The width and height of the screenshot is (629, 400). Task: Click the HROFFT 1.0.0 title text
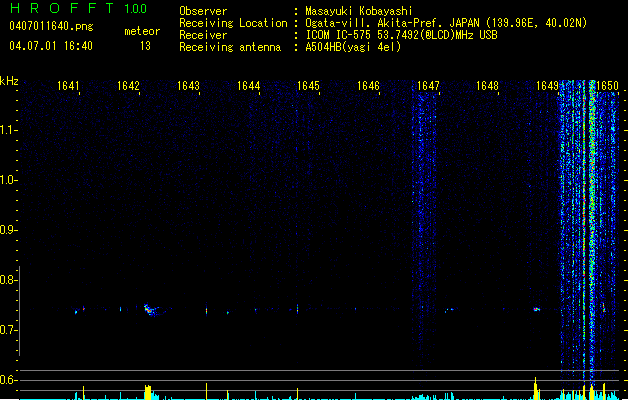[79, 8]
